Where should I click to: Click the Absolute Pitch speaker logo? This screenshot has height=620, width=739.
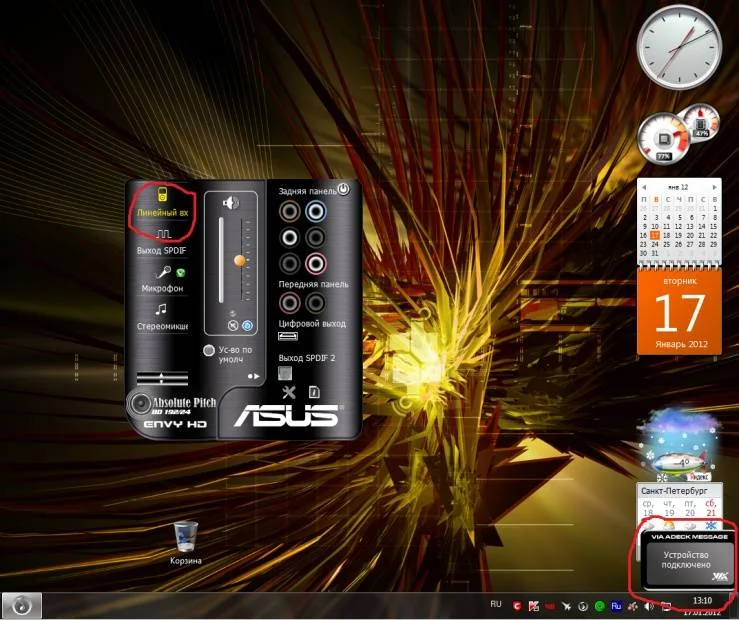pyautogui.click(x=140, y=403)
